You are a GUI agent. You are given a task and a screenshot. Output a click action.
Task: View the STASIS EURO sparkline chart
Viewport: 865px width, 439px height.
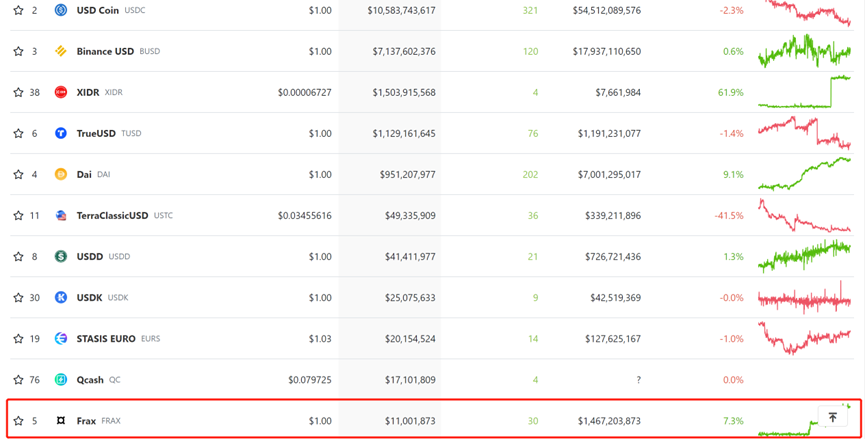(x=805, y=339)
